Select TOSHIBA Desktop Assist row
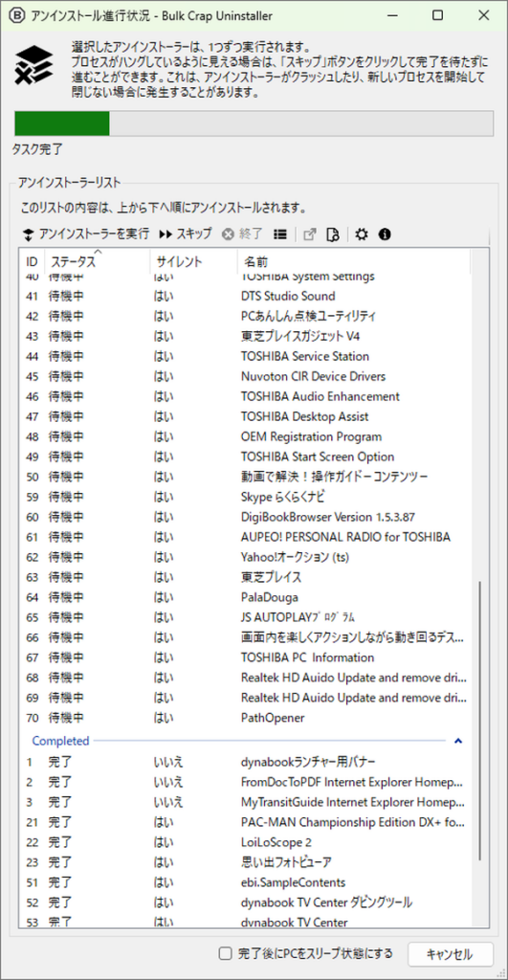Image resolution: width=508 pixels, height=980 pixels. pyautogui.click(x=246, y=416)
